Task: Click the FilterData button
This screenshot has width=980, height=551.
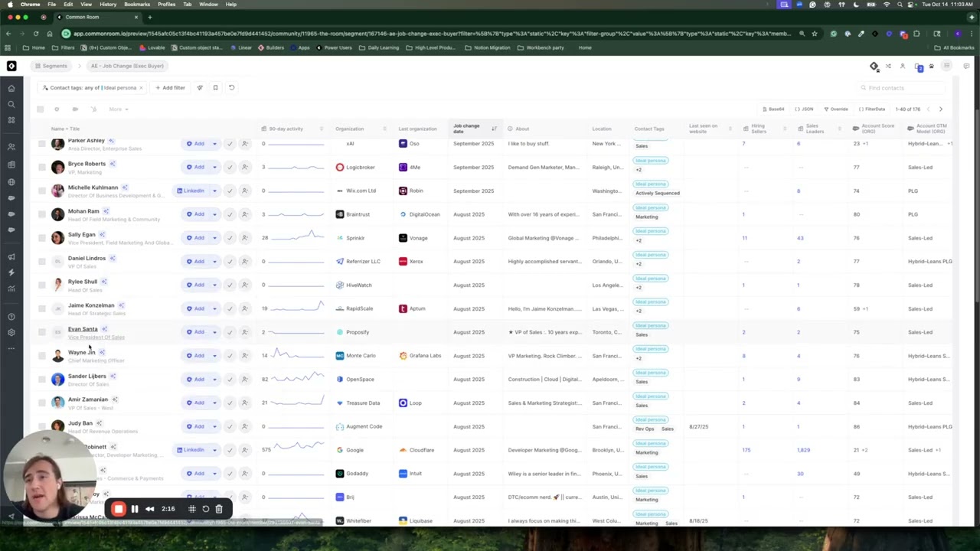Action: [872, 109]
